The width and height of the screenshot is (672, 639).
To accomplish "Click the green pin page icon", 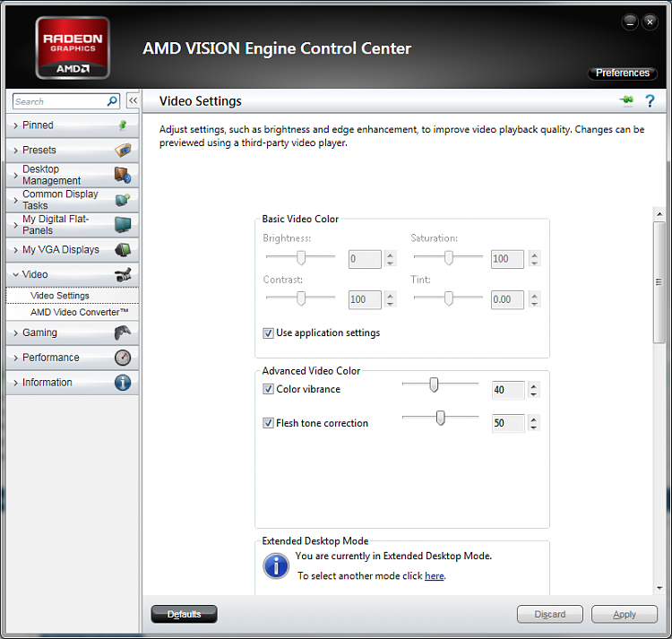I will coord(626,100).
